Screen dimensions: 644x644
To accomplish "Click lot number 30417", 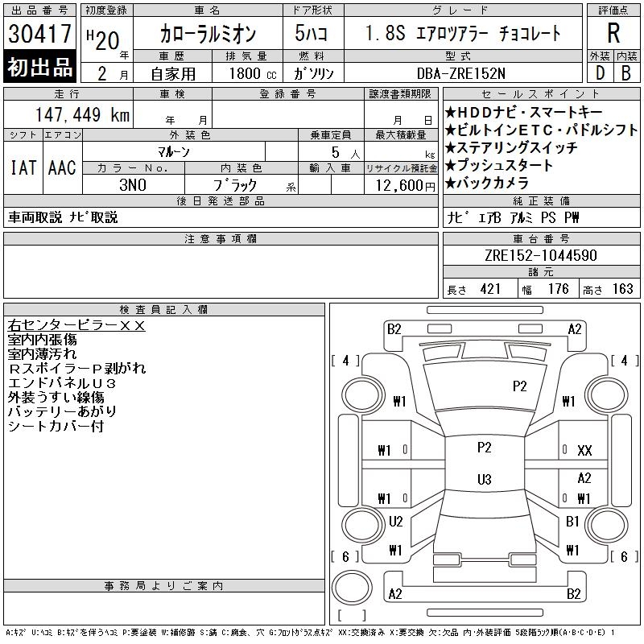I will 40,35.
